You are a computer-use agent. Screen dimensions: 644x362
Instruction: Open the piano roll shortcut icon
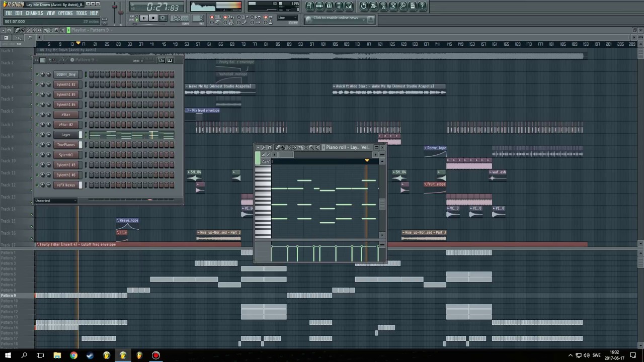point(329,6)
